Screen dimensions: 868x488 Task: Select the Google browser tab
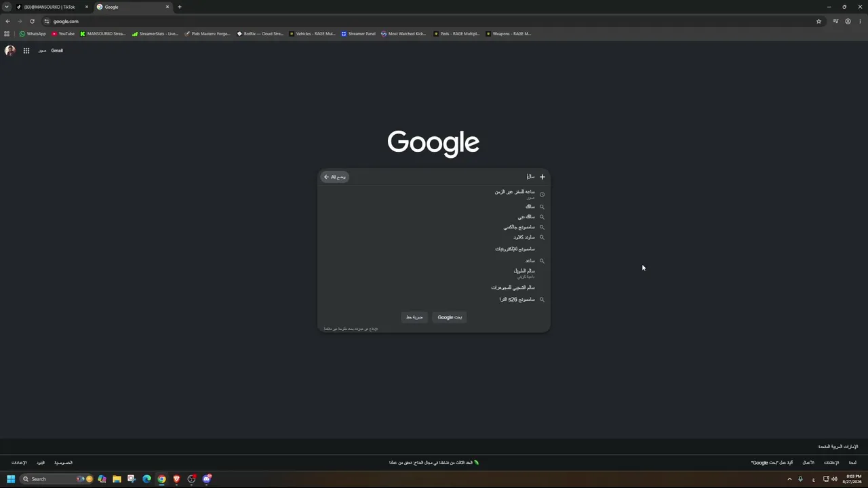(x=133, y=7)
